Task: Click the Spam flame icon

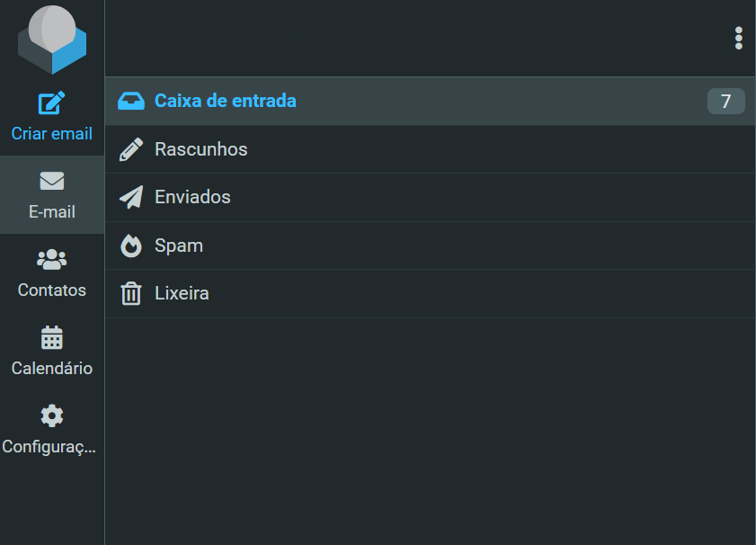Action: coord(131,246)
